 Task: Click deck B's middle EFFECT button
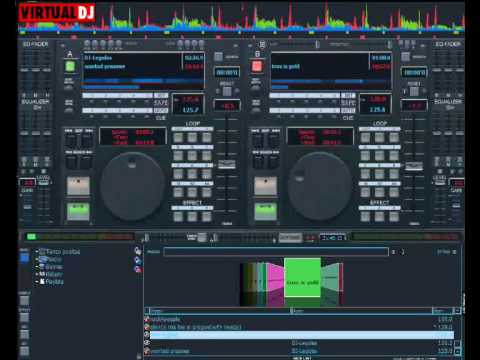[380, 216]
